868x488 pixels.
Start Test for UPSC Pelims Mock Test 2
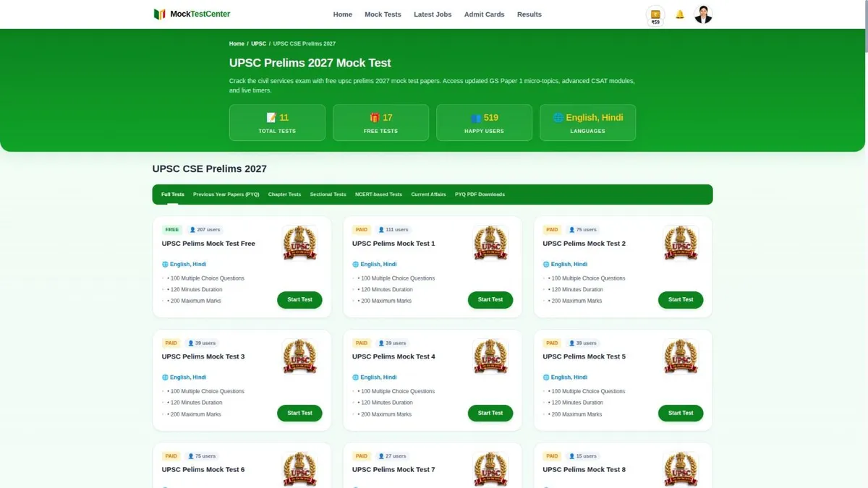coord(681,300)
